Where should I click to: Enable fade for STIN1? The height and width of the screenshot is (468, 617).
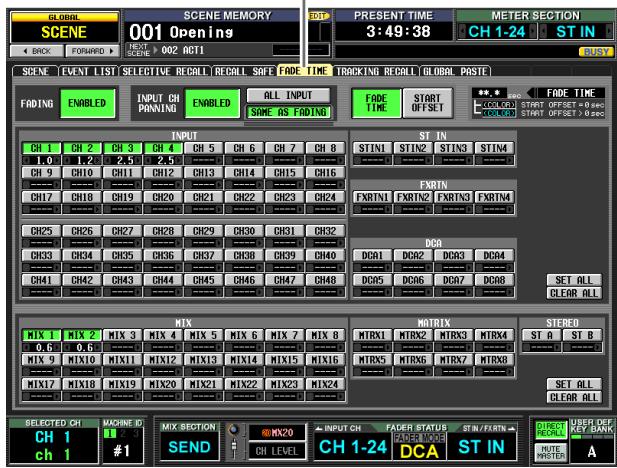click(x=372, y=148)
